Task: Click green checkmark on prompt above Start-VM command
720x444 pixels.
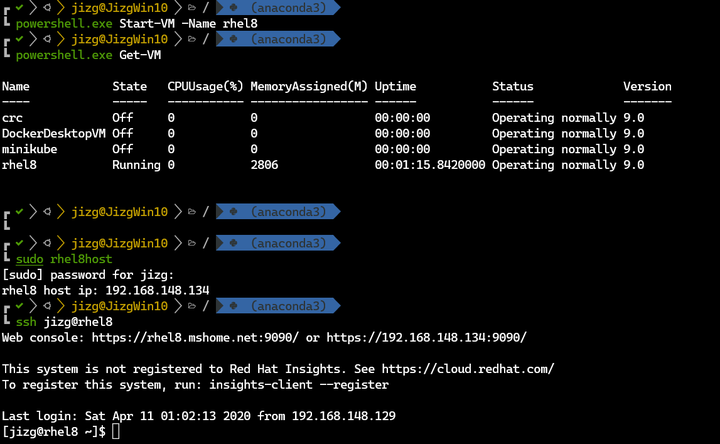Action: pos(19,8)
